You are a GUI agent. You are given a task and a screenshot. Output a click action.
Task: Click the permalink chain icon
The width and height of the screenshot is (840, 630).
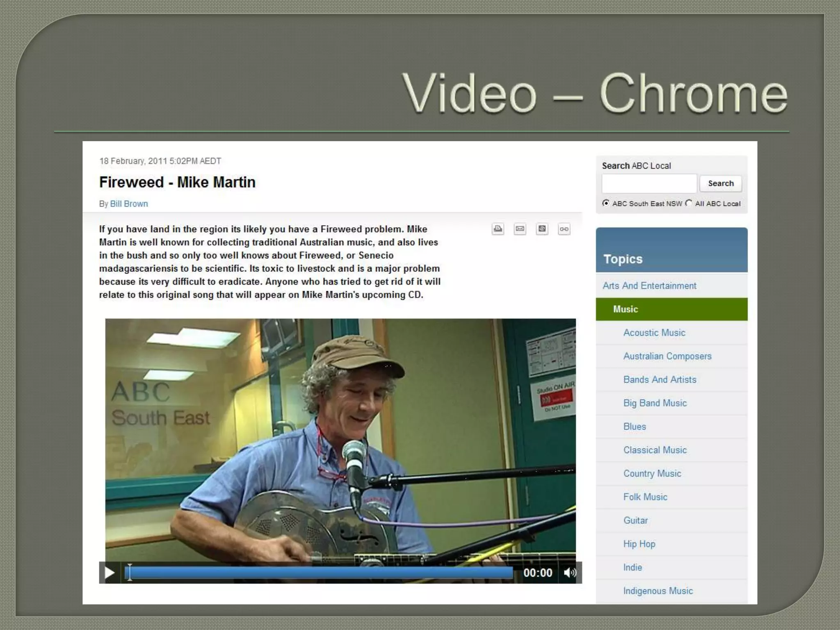[564, 229]
